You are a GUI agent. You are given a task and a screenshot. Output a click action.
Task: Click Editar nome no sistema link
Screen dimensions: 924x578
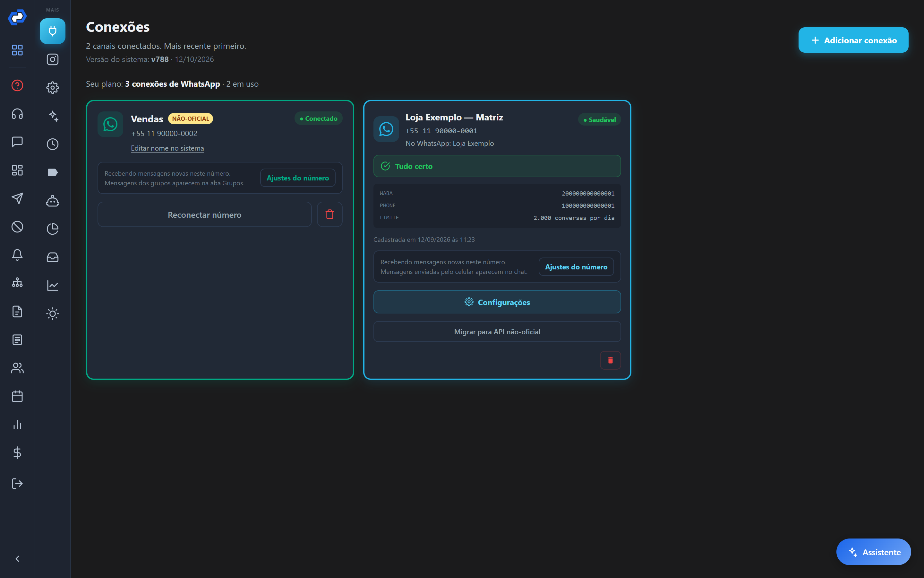167,148
